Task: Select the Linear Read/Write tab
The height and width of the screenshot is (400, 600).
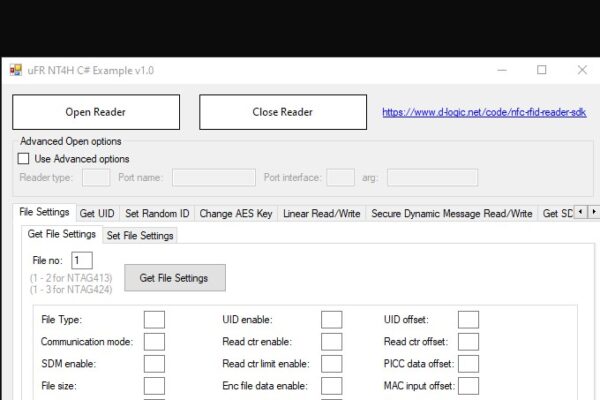Action: [322, 214]
